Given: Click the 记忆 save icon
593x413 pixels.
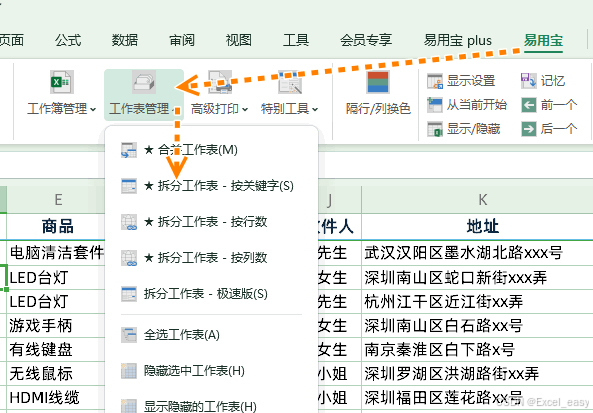Looking at the screenshot, I should click(529, 81).
